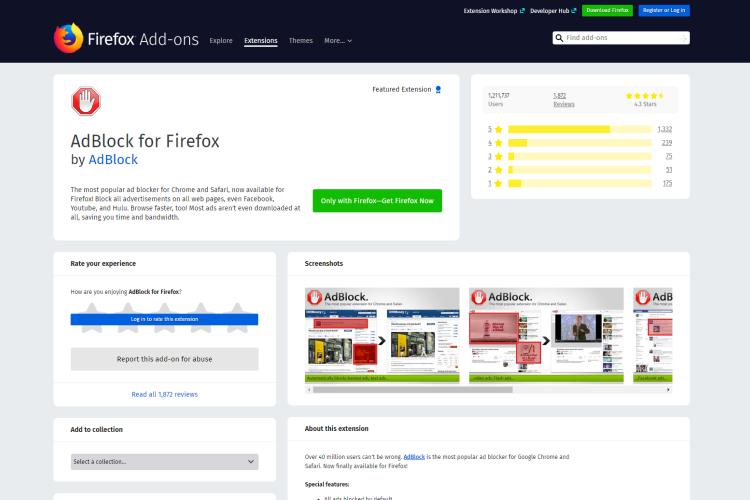Click the AdBlock for Firefox heading
The width and height of the screenshot is (750, 500).
(x=145, y=141)
